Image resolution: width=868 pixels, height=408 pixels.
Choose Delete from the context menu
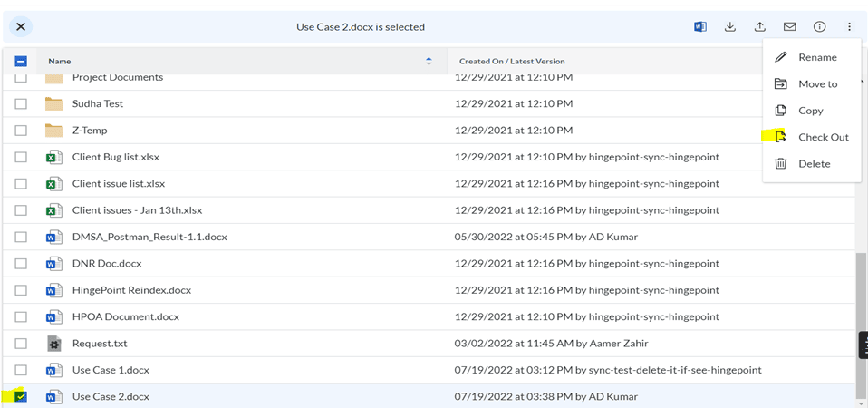[812, 164]
